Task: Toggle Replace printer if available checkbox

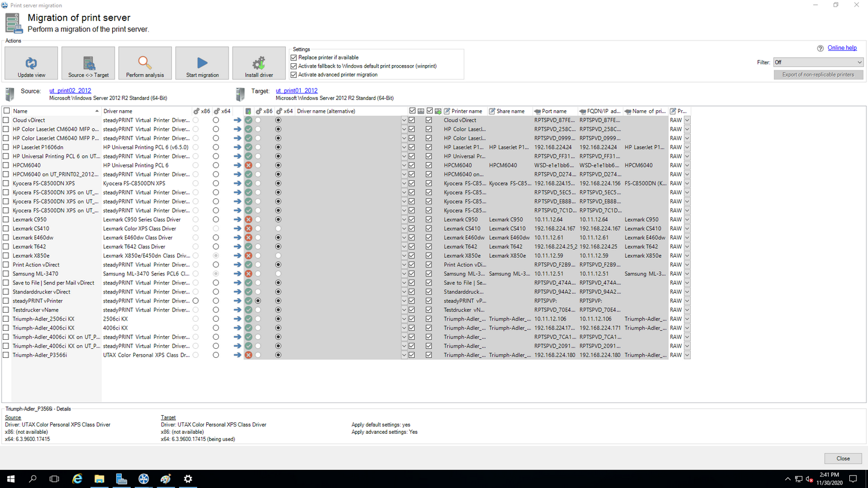Action: tap(294, 57)
